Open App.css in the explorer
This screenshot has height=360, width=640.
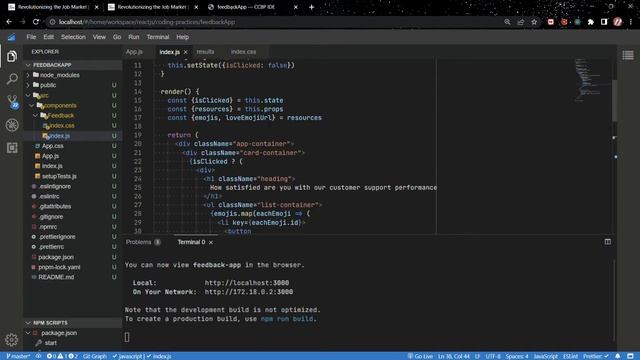pyautogui.click(x=53, y=146)
